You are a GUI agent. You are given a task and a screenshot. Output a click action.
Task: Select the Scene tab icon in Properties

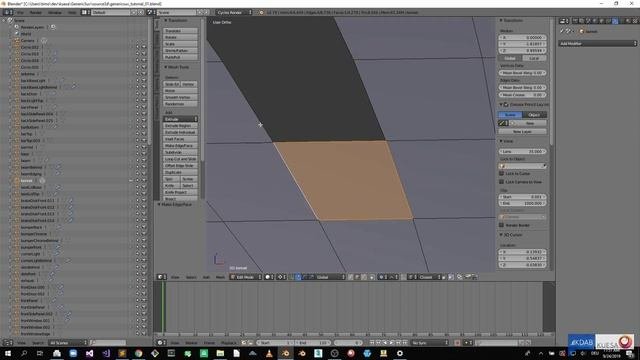click(588, 20)
